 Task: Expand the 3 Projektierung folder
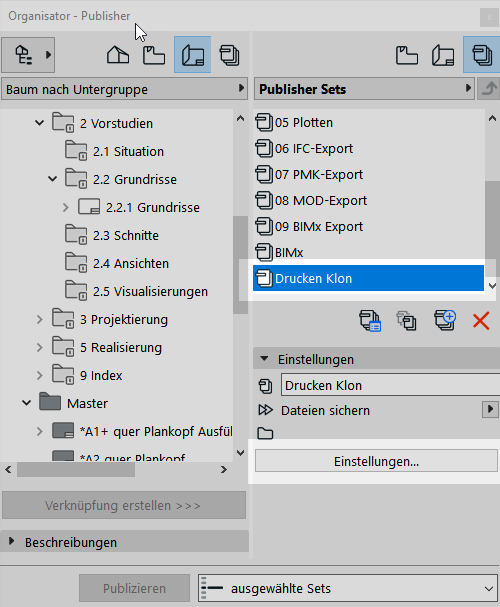click(x=39, y=319)
